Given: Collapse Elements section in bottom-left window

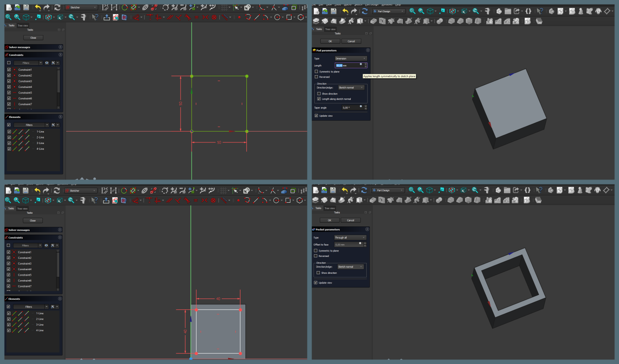Looking at the screenshot, I should click(x=60, y=299).
